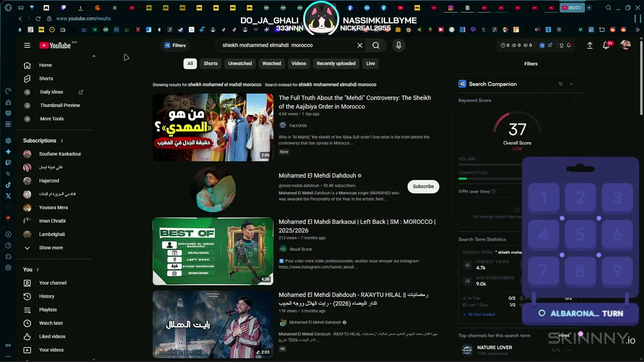Select the Live filter chip
Image resolution: width=644 pixels, height=362 pixels.
click(x=371, y=64)
